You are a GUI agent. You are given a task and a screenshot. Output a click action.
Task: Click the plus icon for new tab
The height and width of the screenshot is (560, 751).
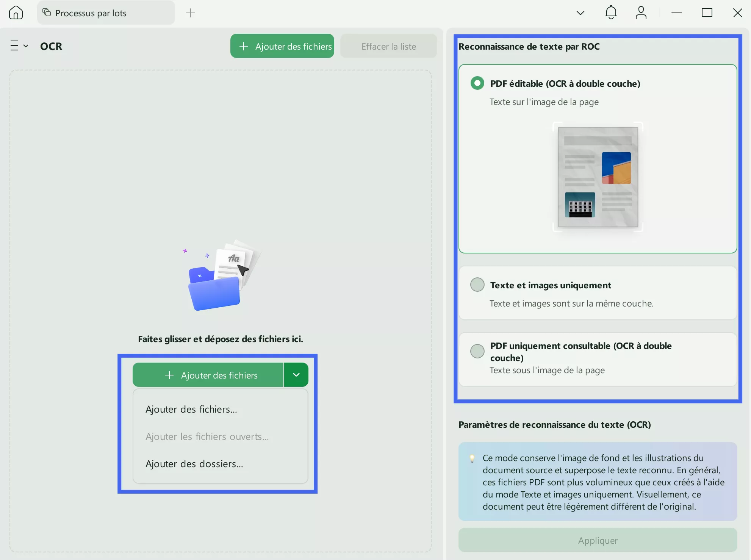click(191, 13)
